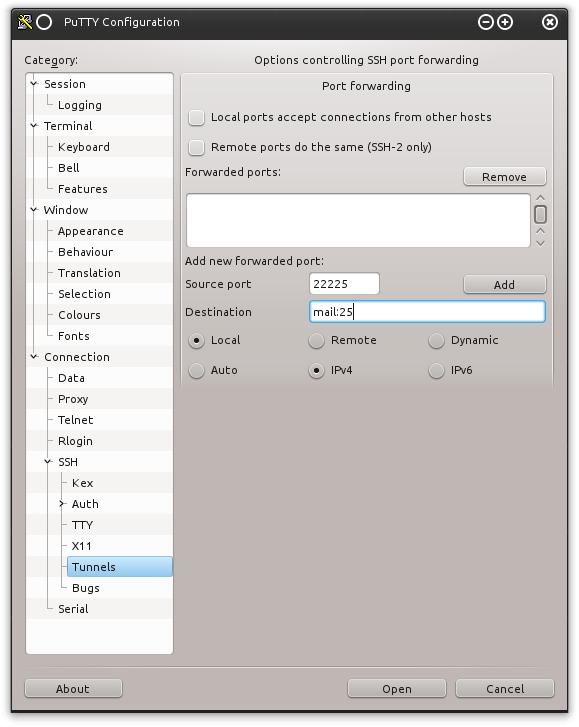This screenshot has height=727, width=579.
Task: Click the Open button
Action: 397,689
